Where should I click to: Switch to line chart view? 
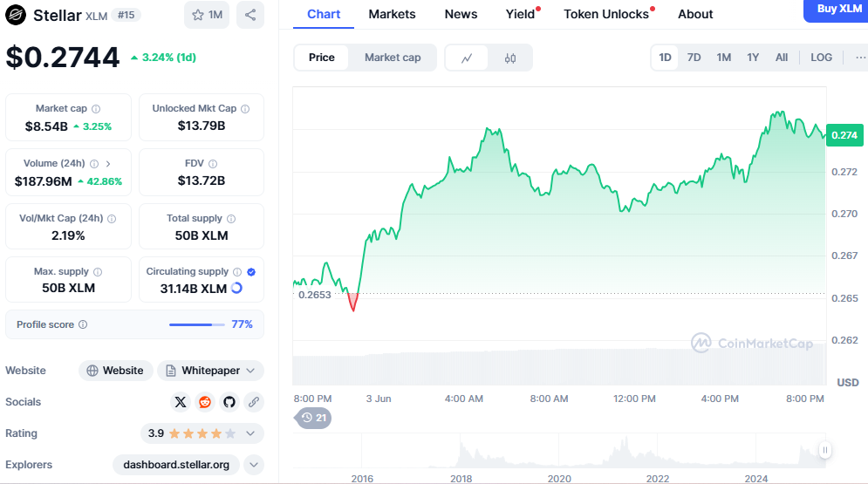click(x=467, y=58)
